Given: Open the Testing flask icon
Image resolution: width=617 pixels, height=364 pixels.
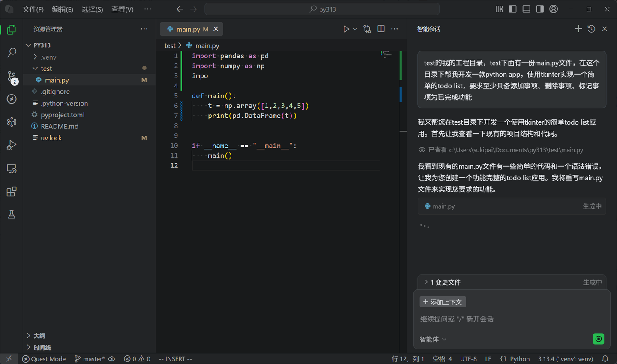Looking at the screenshot, I should [12, 215].
